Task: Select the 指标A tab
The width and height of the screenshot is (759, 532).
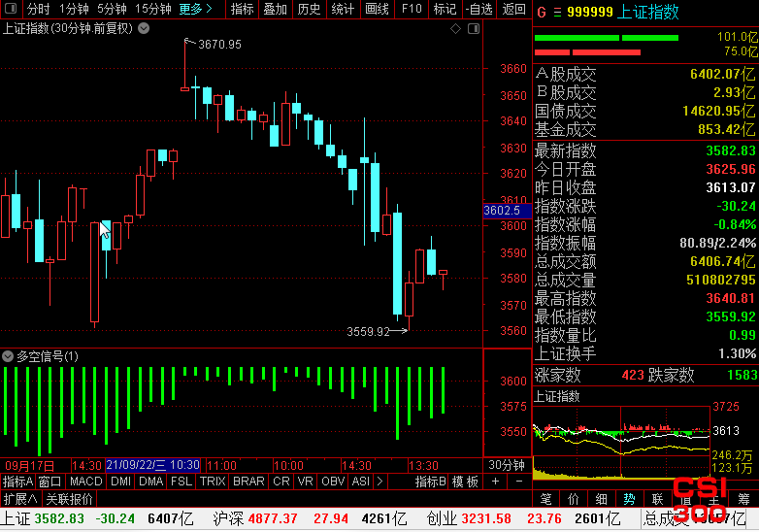Action: click(17, 482)
